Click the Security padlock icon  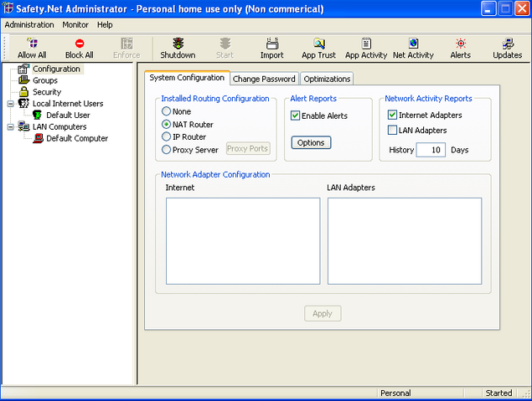[23, 91]
